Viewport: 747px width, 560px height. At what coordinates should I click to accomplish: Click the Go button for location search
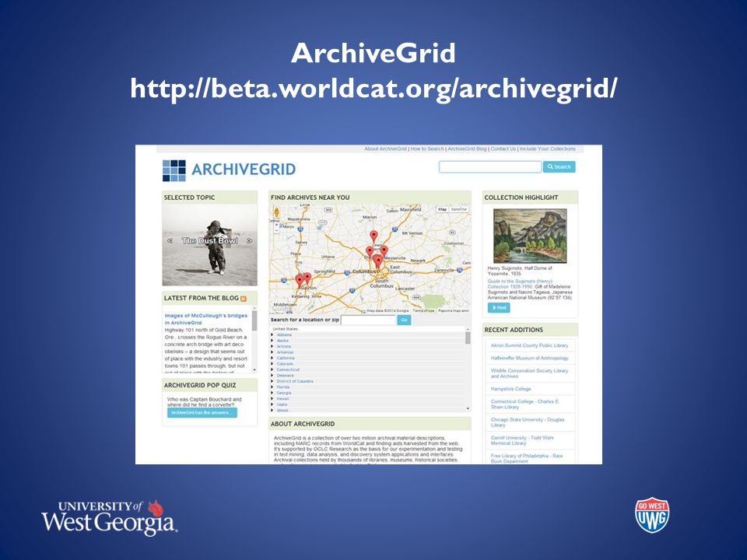[404, 320]
